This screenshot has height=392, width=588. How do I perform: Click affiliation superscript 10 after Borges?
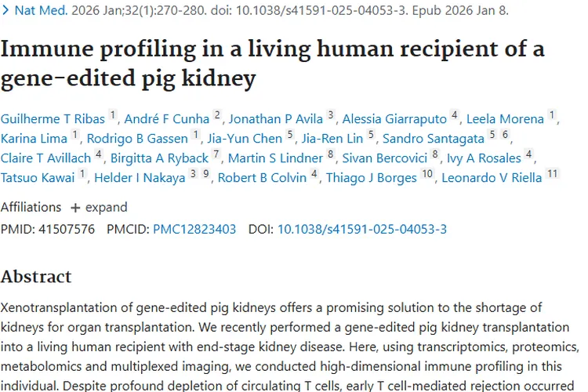(x=427, y=173)
